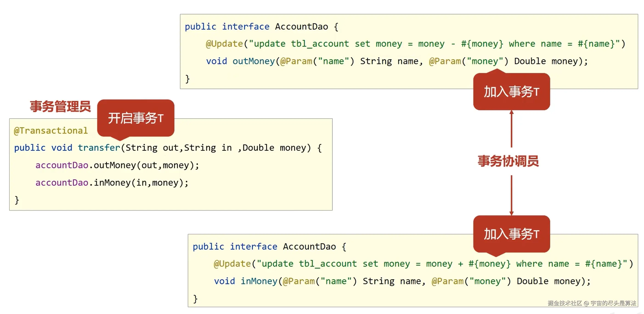Click the upward arrow above 事务协调员

coord(511,129)
